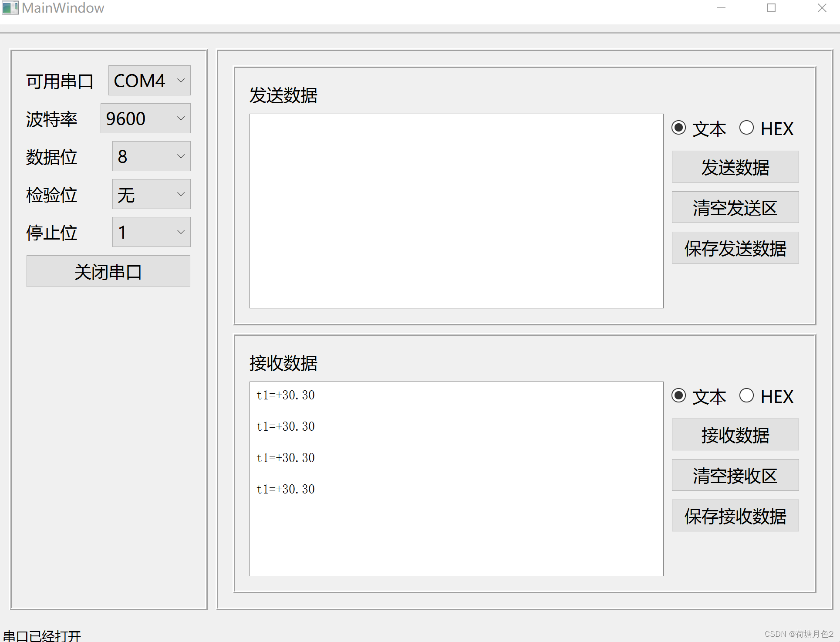Click the 波特率 label

(x=51, y=119)
